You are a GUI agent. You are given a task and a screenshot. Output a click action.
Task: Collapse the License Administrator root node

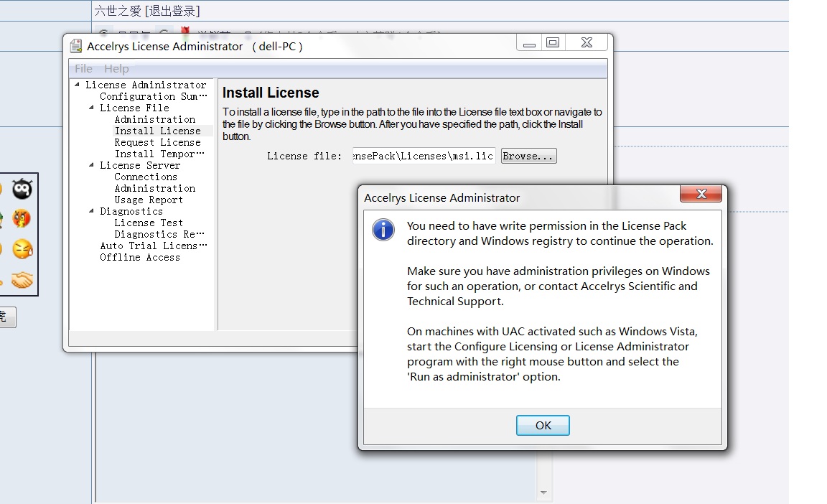click(77, 84)
